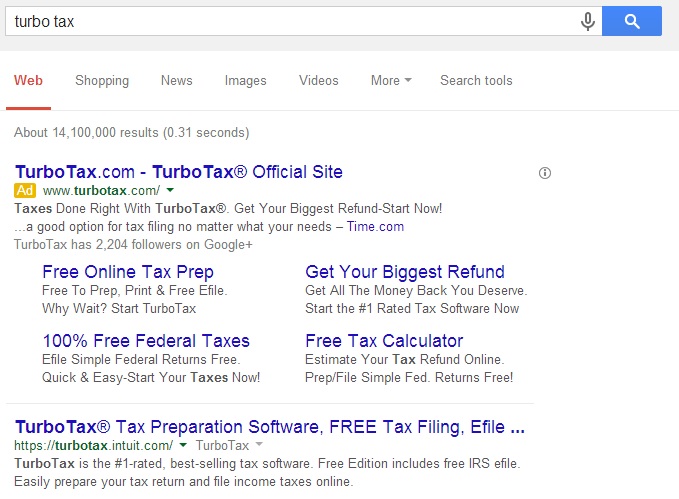This screenshot has height=499, width=679.
Task: Open the More menu dropdown
Action: [x=391, y=81]
